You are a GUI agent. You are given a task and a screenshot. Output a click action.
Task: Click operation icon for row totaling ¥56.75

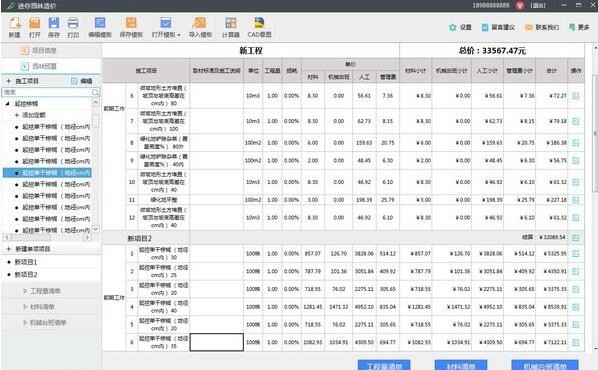point(576,161)
